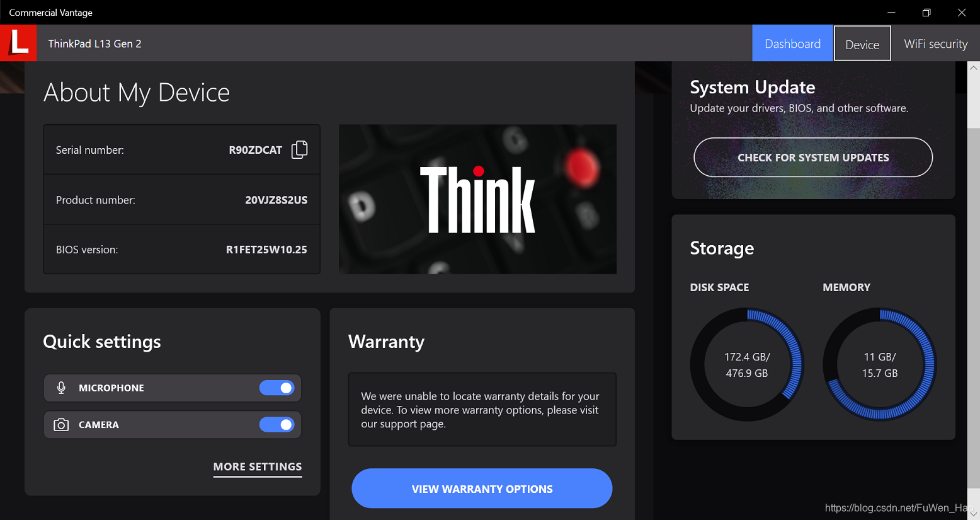Open the More Settings link
This screenshot has height=520, width=980.
258,467
